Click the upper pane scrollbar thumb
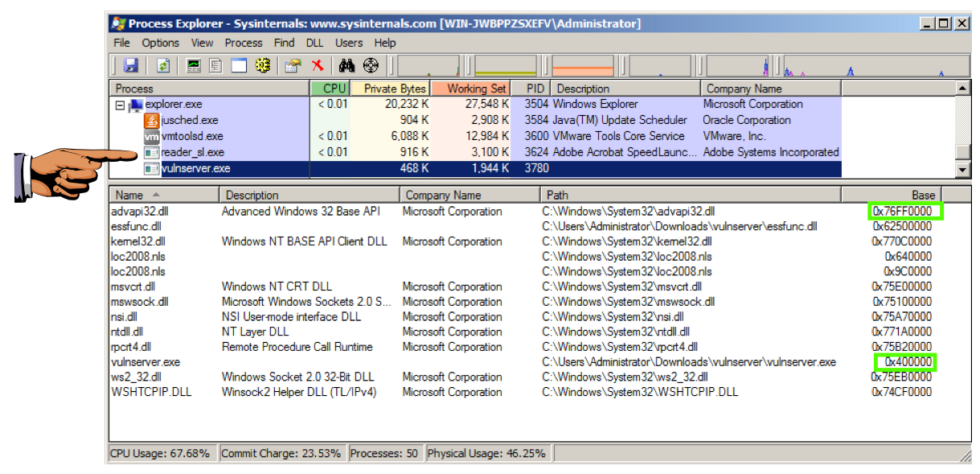 click(x=963, y=152)
